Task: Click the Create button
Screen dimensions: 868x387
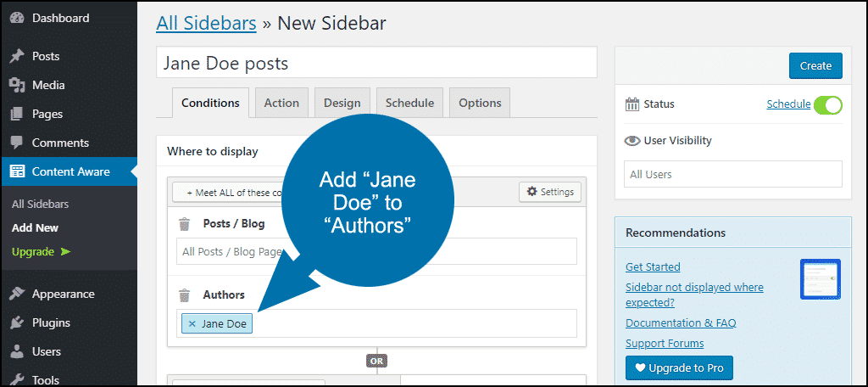Action: pyautogui.click(x=815, y=65)
